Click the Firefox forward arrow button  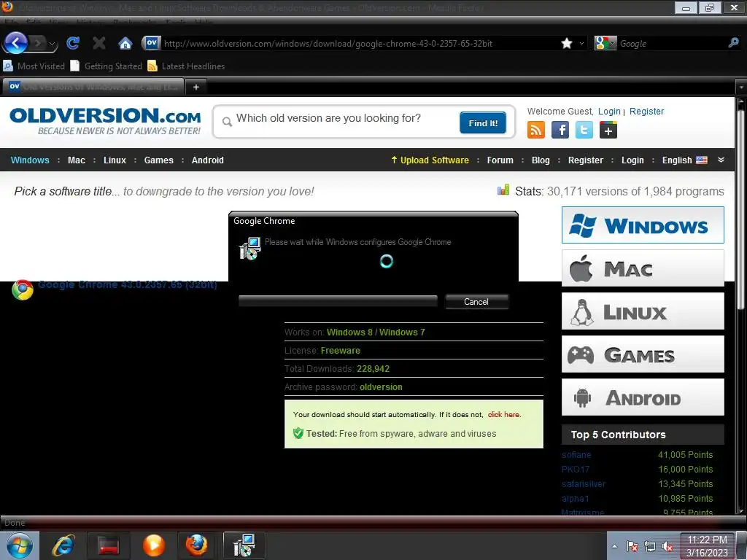[x=38, y=44]
